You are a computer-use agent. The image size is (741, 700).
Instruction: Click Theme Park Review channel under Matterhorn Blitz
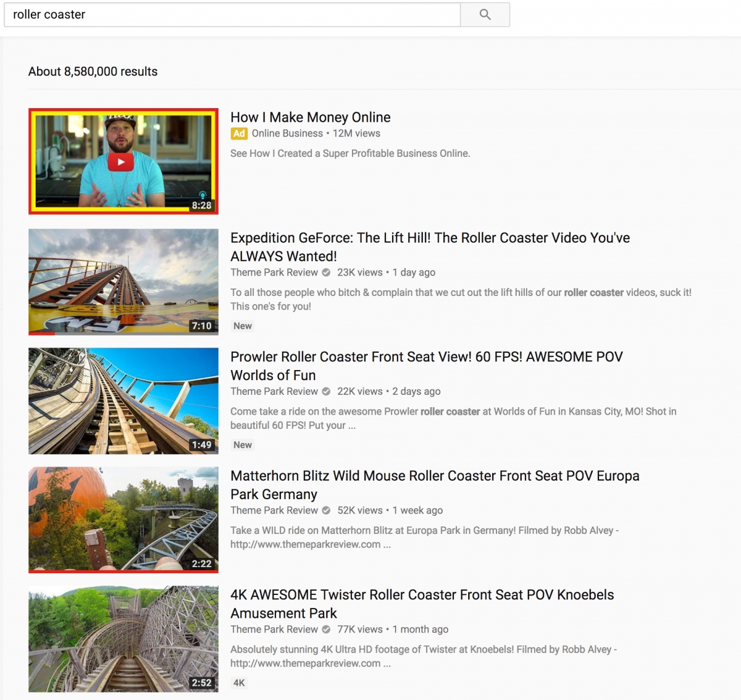[274, 510]
